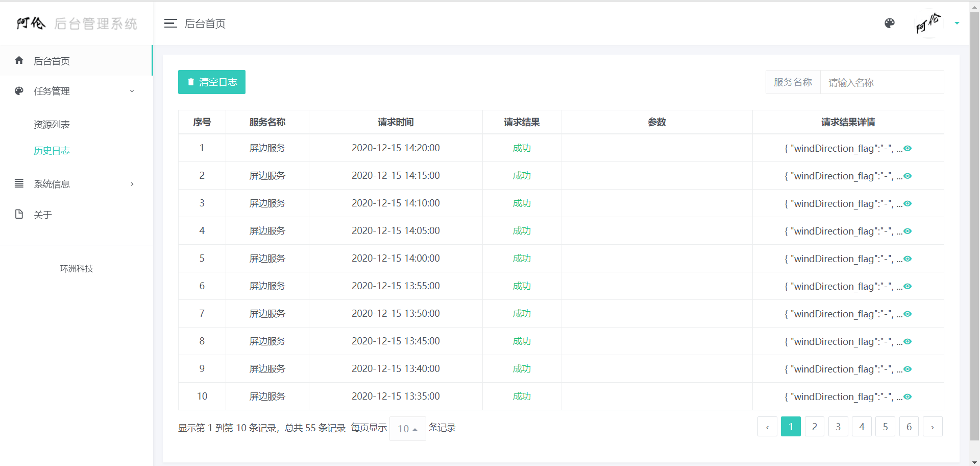The image size is (980, 466).
Task: Open result details eye icon on row 5
Action: pos(907,259)
